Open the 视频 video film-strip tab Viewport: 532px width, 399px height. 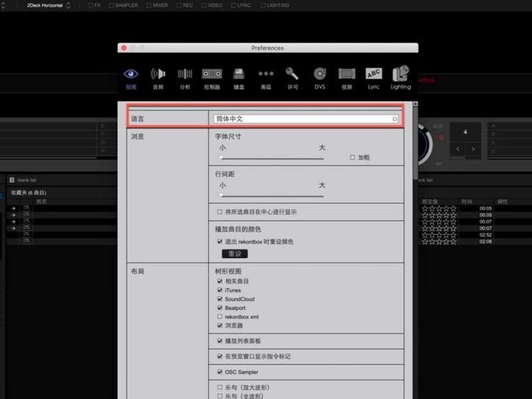(x=346, y=78)
